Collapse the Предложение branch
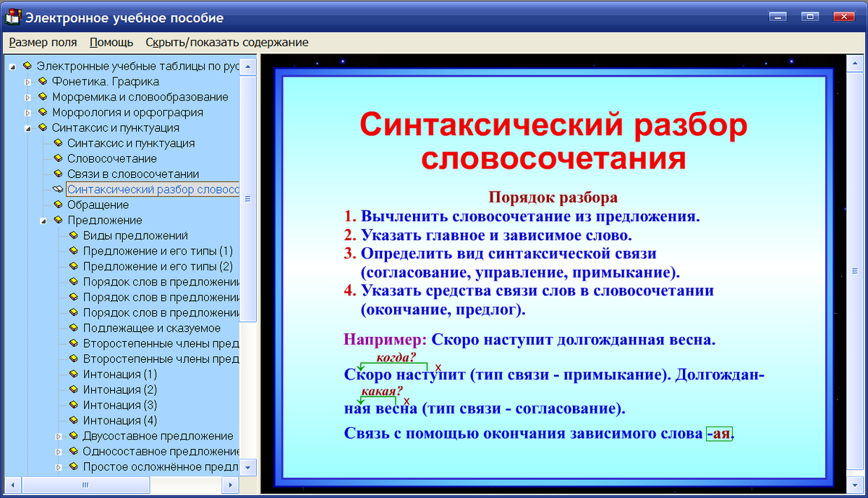This screenshot has height=498, width=868. tap(43, 220)
